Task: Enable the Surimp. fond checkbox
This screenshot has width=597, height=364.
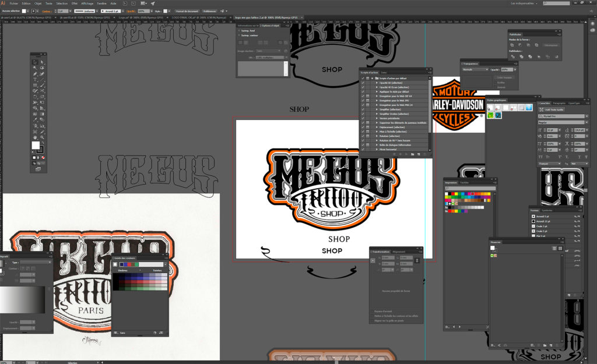Action: [x=240, y=31]
